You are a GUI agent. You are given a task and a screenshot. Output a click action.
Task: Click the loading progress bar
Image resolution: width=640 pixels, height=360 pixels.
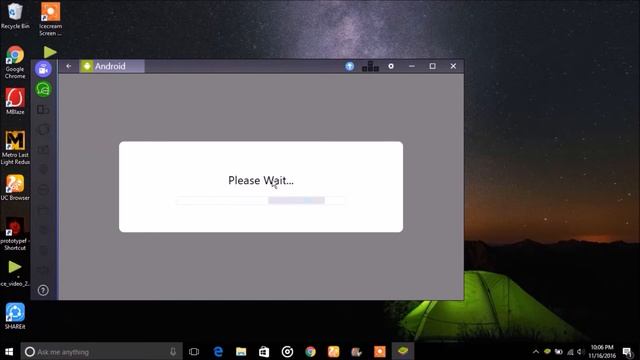click(261, 200)
